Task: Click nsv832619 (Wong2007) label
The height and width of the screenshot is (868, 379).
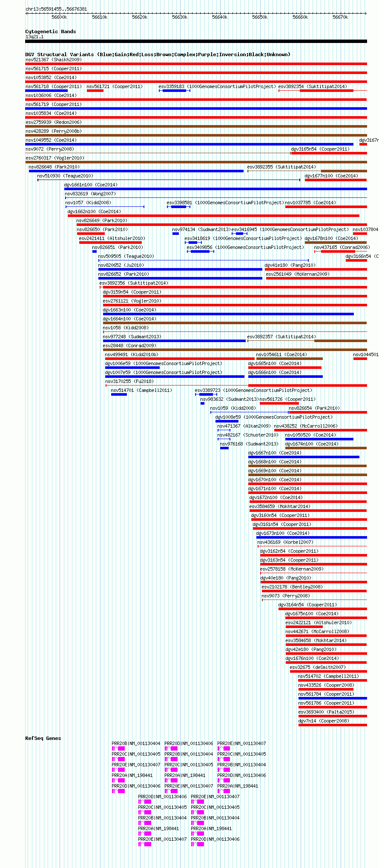Action: [90, 194]
